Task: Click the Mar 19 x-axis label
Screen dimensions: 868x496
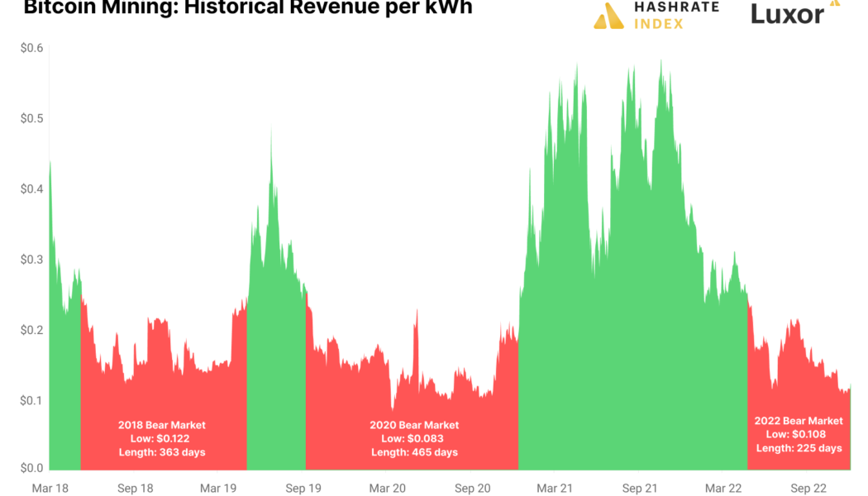Action: [x=219, y=489]
